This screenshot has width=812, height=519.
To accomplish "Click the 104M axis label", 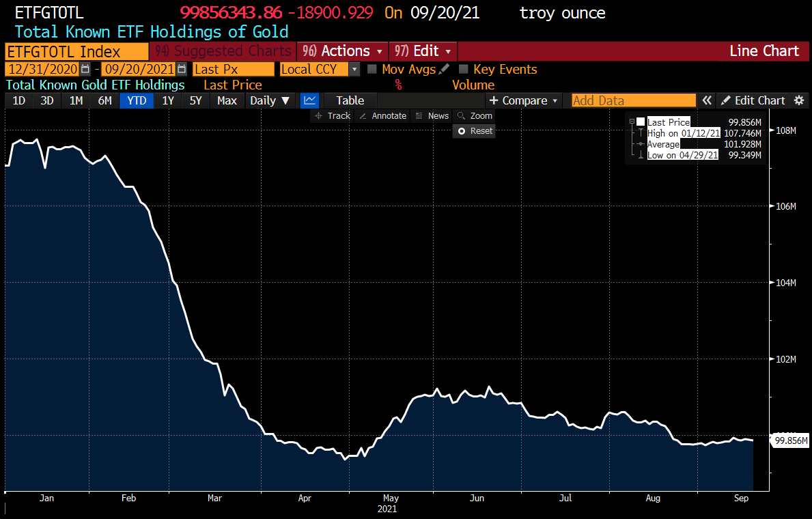I will (x=785, y=283).
